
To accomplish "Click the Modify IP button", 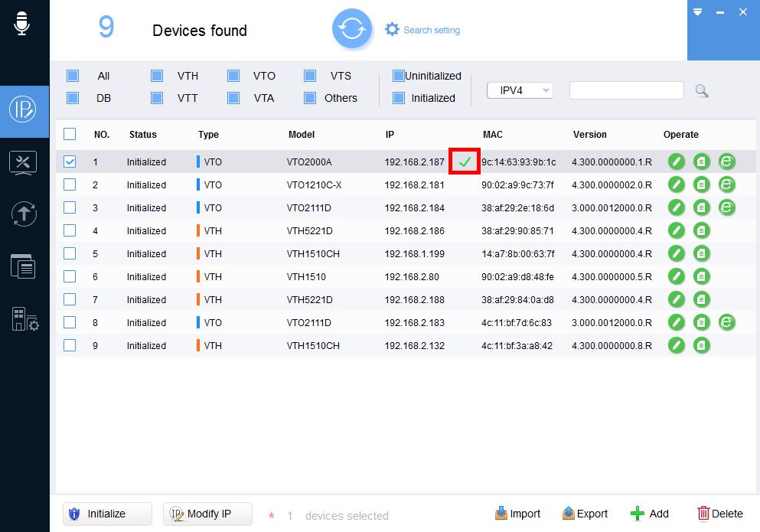I will [x=207, y=514].
